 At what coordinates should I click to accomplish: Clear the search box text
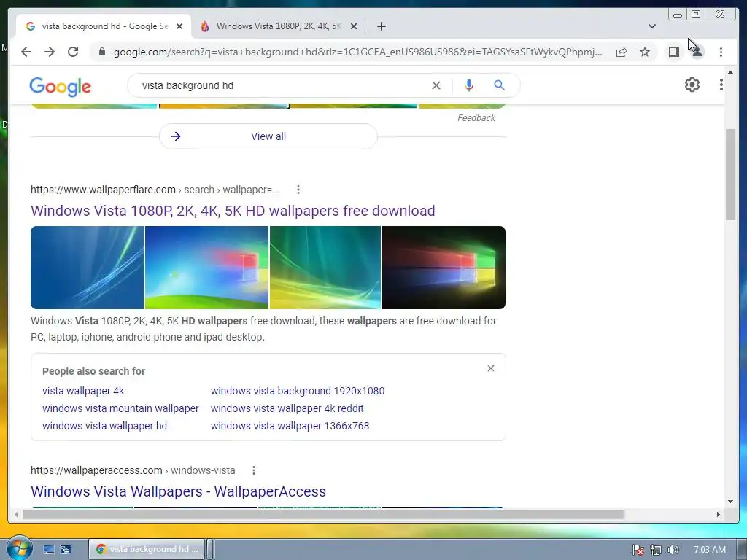click(x=436, y=85)
